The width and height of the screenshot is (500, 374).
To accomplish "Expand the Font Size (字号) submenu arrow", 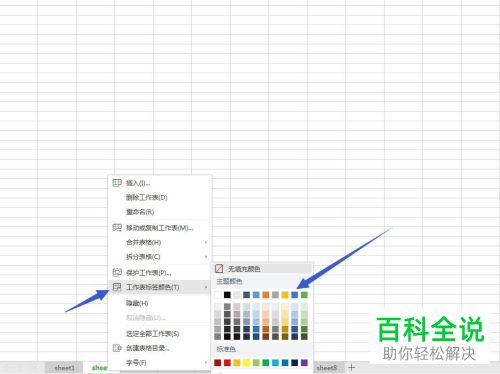I will click(x=206, y=363).
